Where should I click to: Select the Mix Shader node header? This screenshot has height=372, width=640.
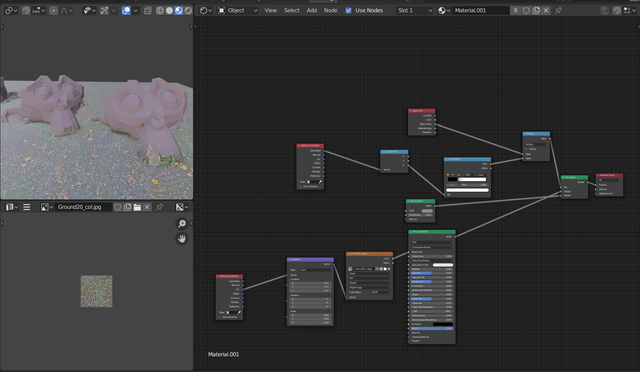574,178
